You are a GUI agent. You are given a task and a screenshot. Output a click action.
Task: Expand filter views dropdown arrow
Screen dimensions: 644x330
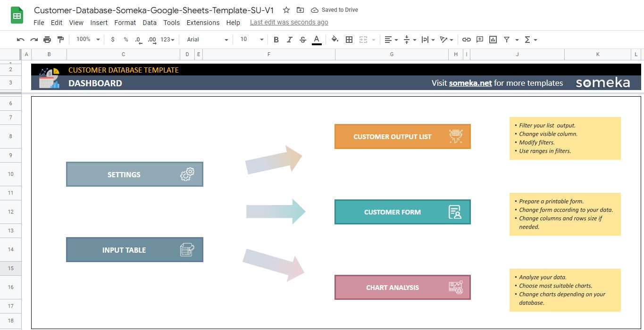click(x=517, y=40)
